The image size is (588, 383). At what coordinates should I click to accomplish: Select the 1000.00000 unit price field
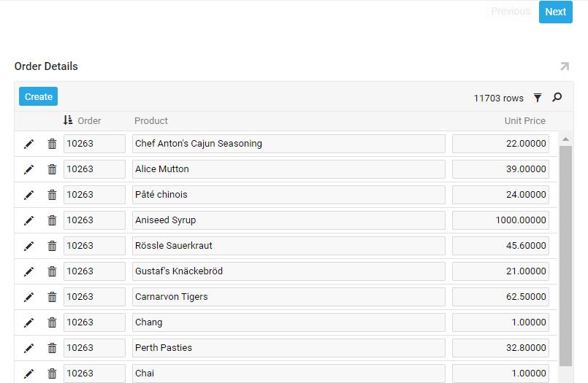(x=500, y=220)
